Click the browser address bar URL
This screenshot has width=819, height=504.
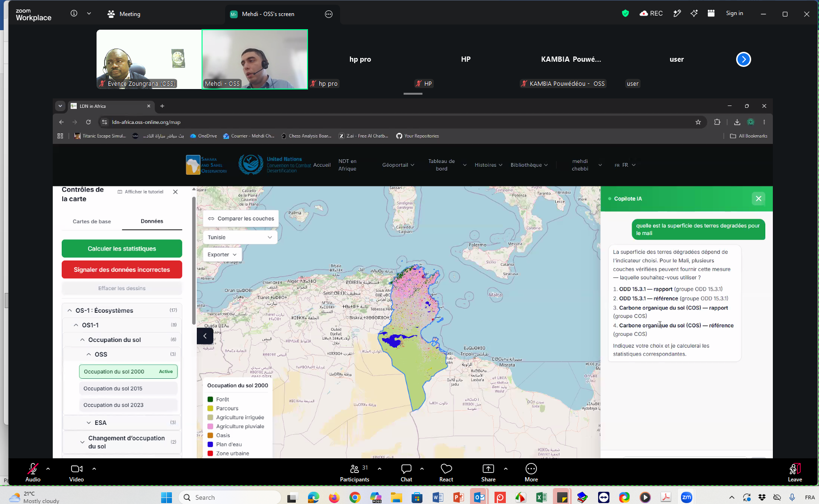click(146, 122)
